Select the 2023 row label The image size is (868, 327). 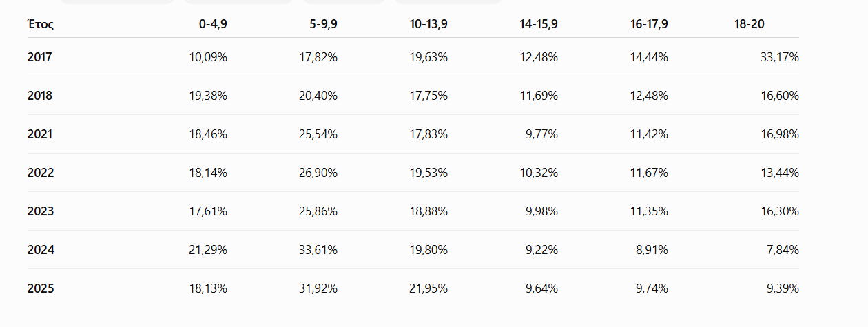[x=39, y=211]
